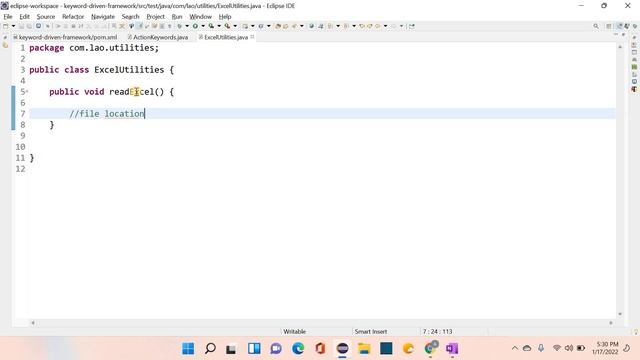Click the 'Smart Insert' status bar entry
This screenshot has width=640, height=360.
[x=371, y=331]
